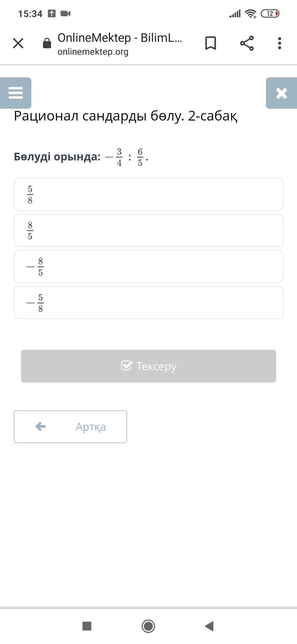Tap the screen recording camera status icon
Screen dimensions: 297x644
click(x=65, y=13)
